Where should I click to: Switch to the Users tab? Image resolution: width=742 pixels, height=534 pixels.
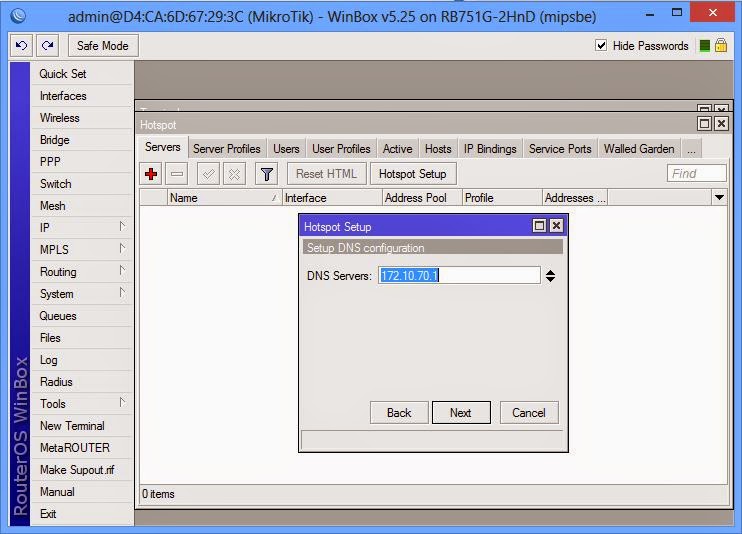(x=286, y=149)
